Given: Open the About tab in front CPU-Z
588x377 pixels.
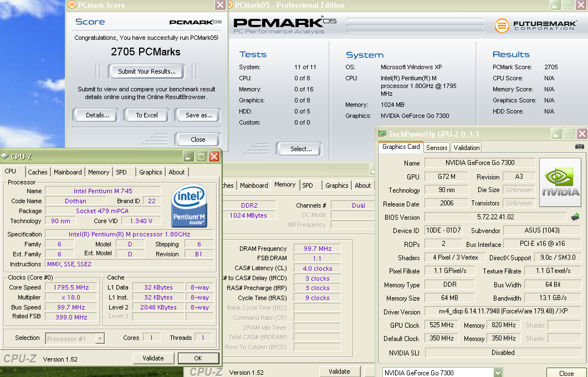Looking at the screenshot, I should [x=177, y=172].
